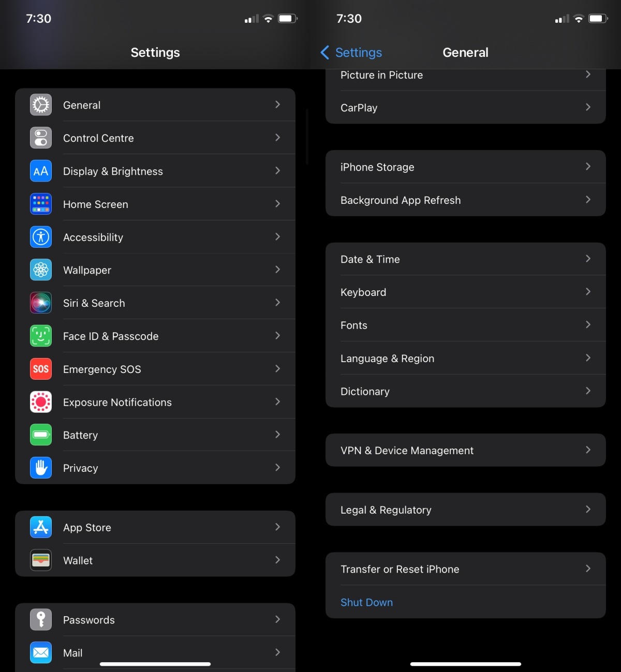621x672 pixels.
Task: Tap the chevron on the Privacy row
Action: pos(278,468)
